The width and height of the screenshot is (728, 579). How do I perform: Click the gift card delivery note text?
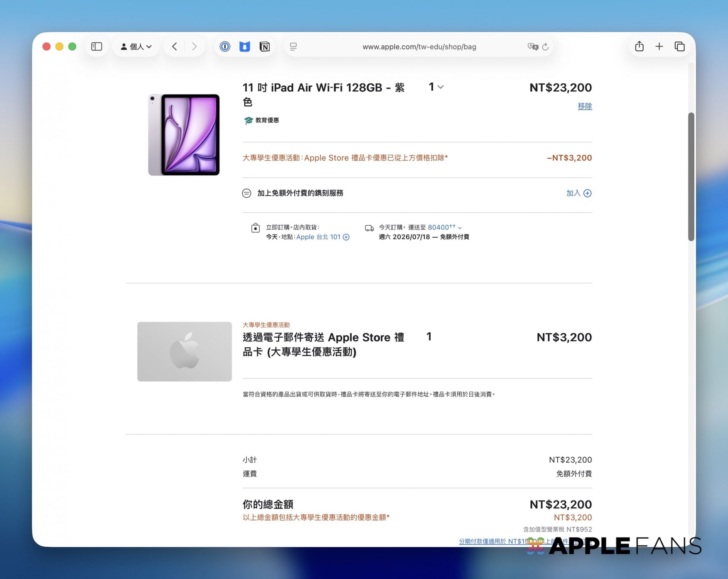(x=369, y=394)
